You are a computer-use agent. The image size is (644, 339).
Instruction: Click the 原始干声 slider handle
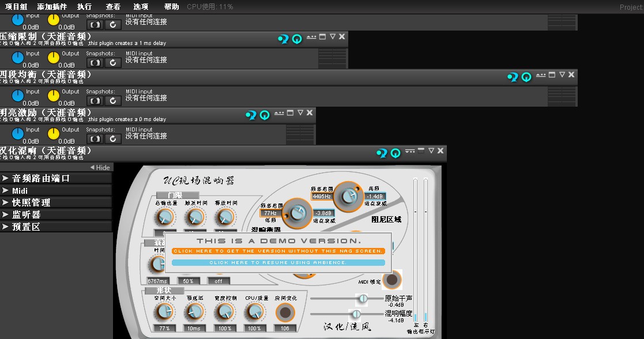click(363, 299)
